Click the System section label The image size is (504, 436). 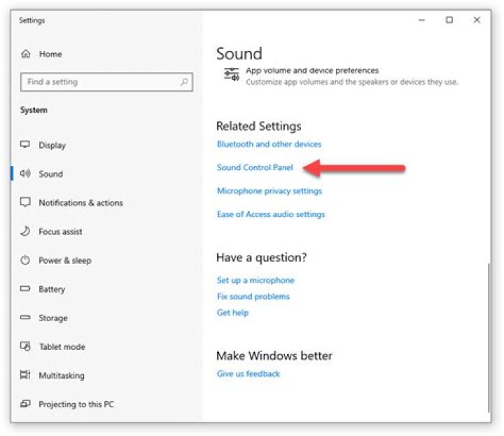pyautogui.click(x=34, y=110)
